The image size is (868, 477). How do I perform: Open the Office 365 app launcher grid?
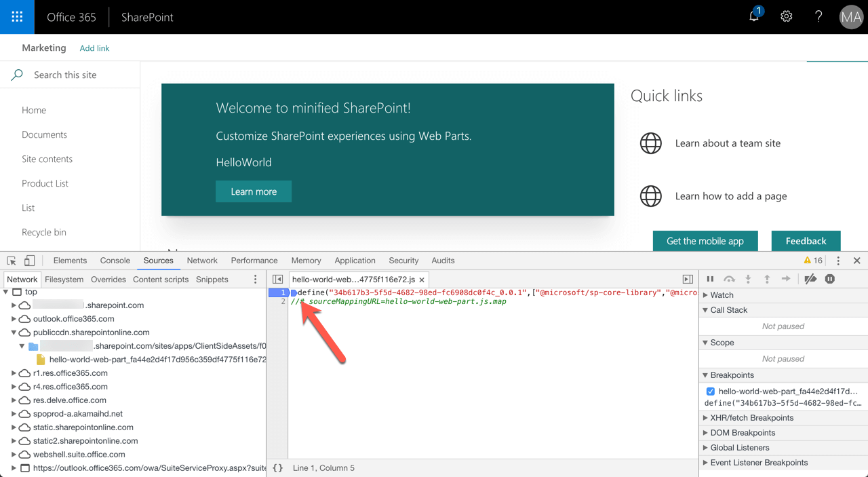click(17, 17)
